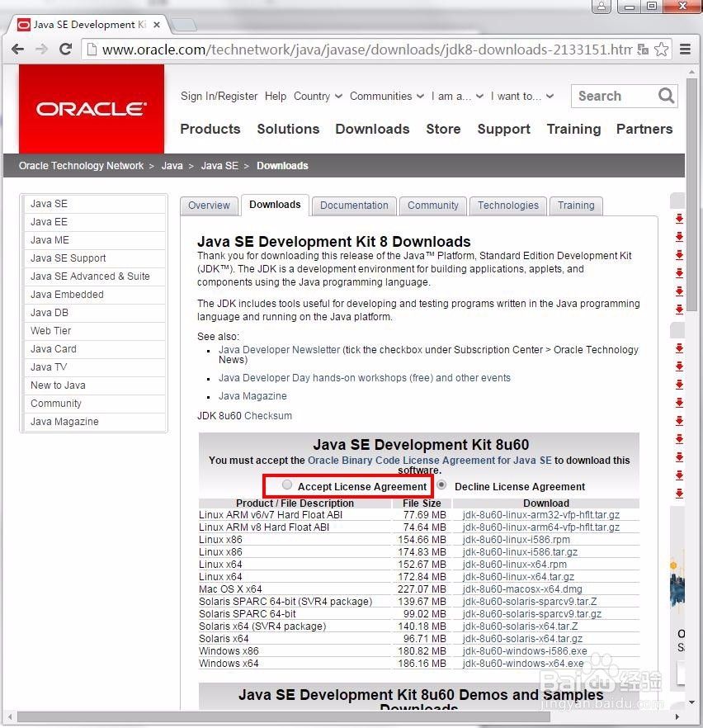This screenshot has width=703, height=728.
Task: Open the Chrome menu hamburger icon
Action: pos(686,50)
